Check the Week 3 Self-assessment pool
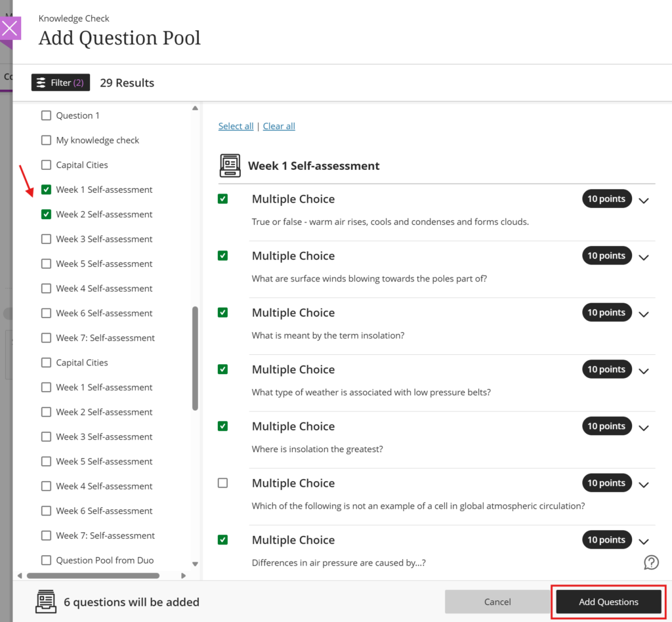The image size is (672, 622). click(x=46, y=239)
